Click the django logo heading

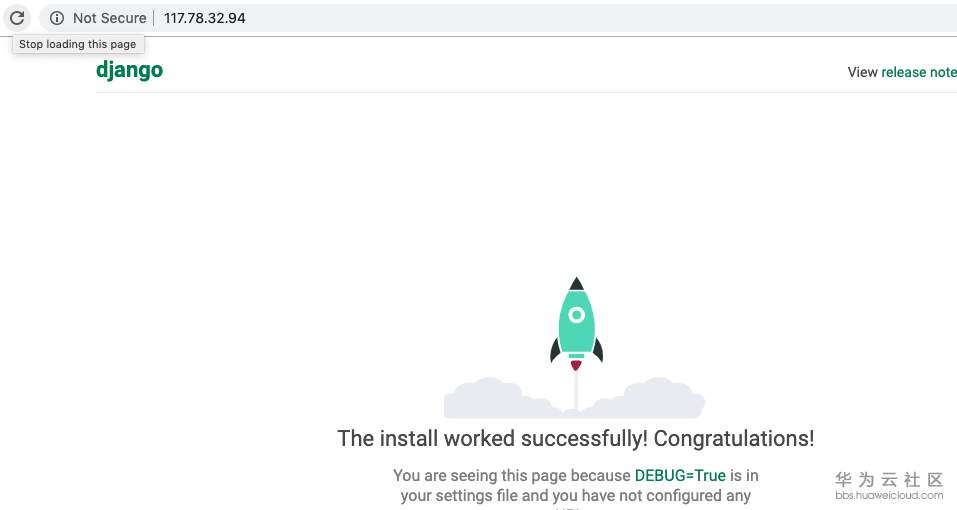tap(129, 70)
